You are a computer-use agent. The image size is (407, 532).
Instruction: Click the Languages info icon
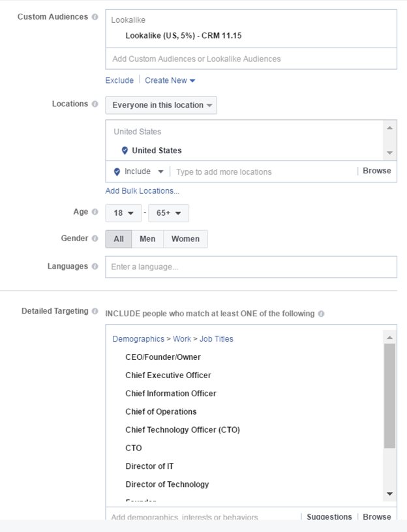click(95, 267)
